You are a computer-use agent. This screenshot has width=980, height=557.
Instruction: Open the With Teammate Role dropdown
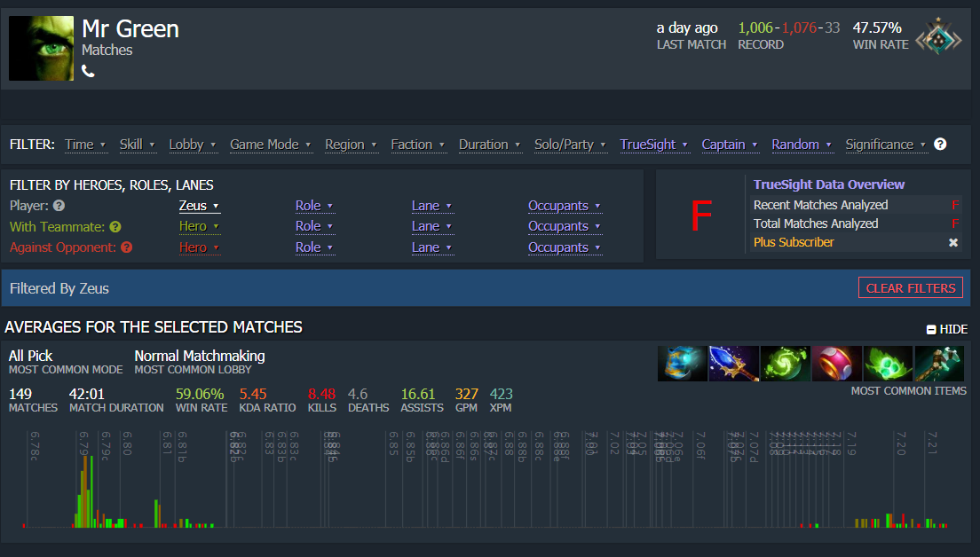[x=314, y=226]
